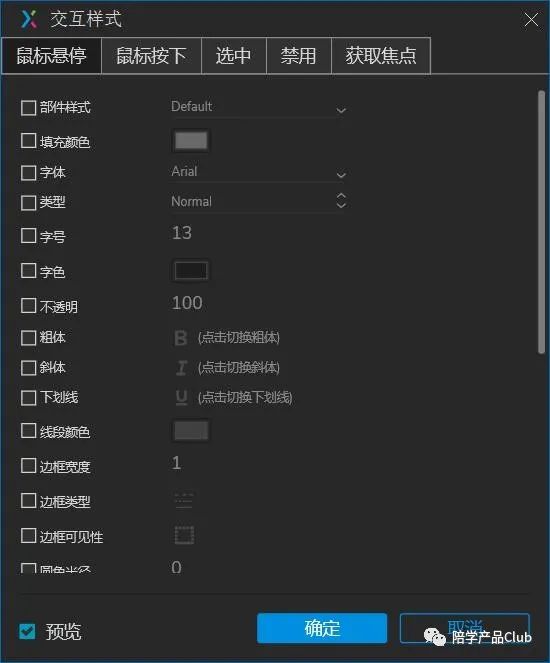This screenshot has width=550, height=663.
Task: Toggle bold via the B icon
Action: pos(181,338)
